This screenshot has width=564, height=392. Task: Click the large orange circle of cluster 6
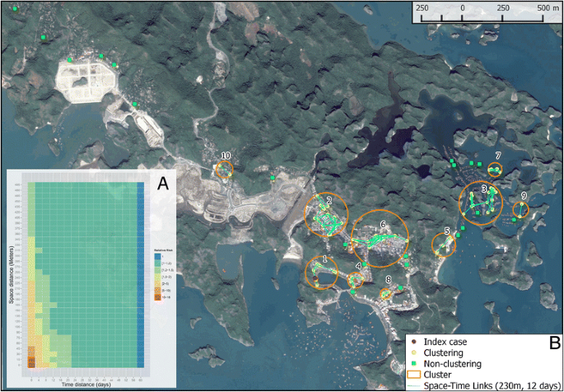click(380, 239)
